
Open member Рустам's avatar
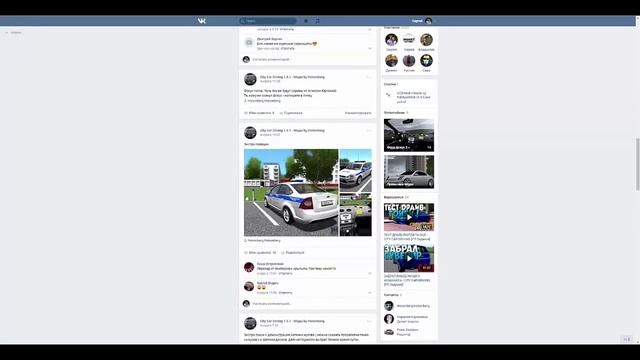(x=409, y=60)
